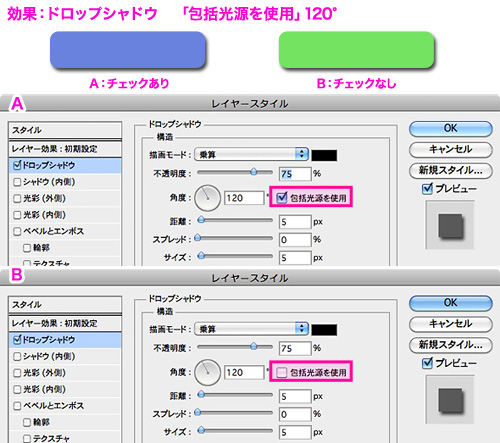Click style preview thumbnail in dialog A
Image resolution: width=500 pixels, height=443 pixels.
click(x=450, y=225)
